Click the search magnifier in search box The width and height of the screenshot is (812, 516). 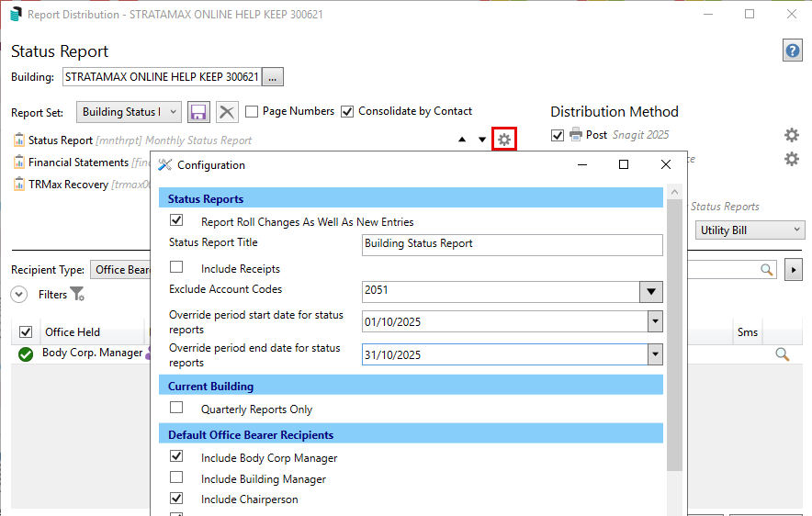click(766, 270)
